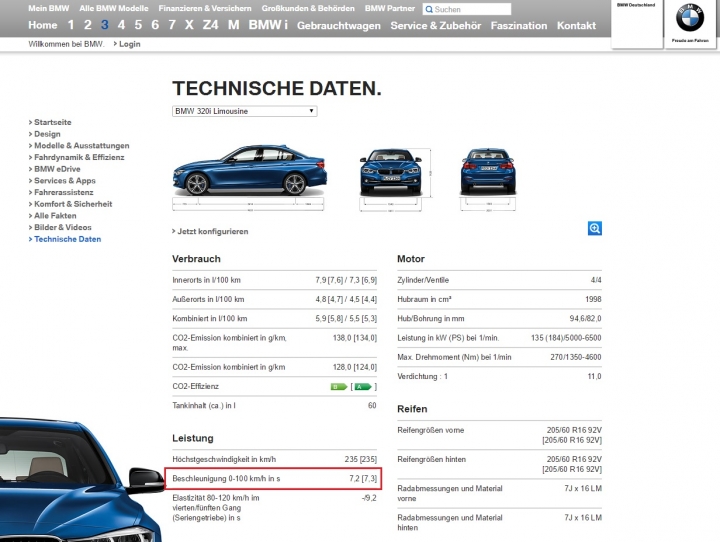Open Startseite in the sidebar

coord(52,122)
